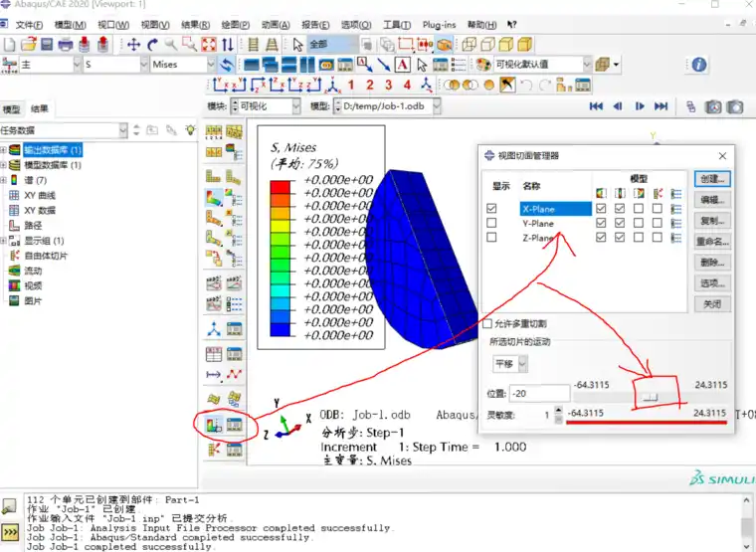This screenshot has height=552, width=756.
Task: Open the Mises invariant dropdown
Action: tap(183, 64)
